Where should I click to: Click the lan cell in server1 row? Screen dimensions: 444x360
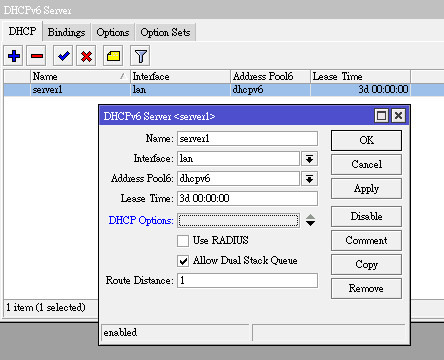(x=180, y=90)
